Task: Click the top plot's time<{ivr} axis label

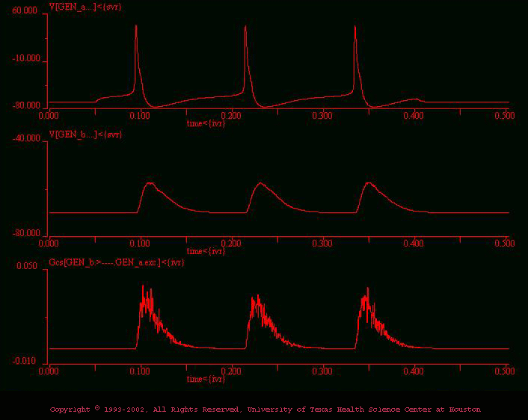Action: pyautogui.click(x=206, y=123)
